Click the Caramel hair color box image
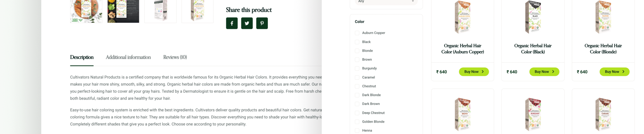This screenshot has width=644, height=134. pos(603,114)
